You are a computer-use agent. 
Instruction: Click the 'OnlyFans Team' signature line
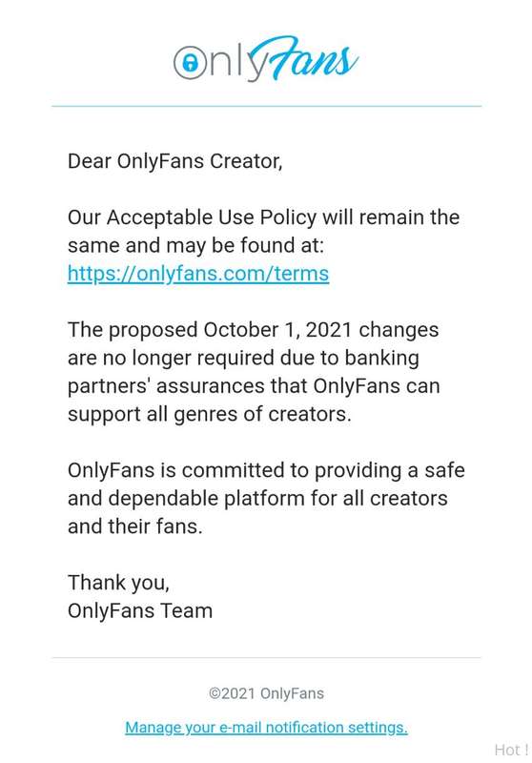coord(140,610)
